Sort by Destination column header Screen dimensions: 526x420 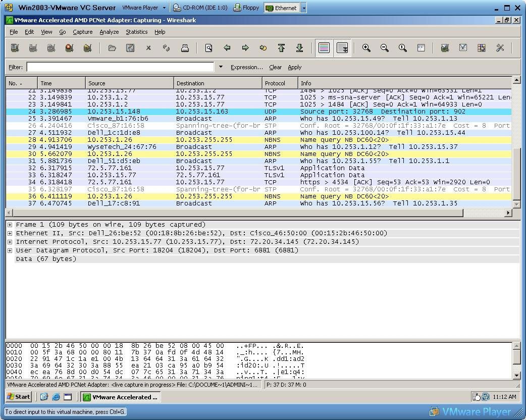218,83
